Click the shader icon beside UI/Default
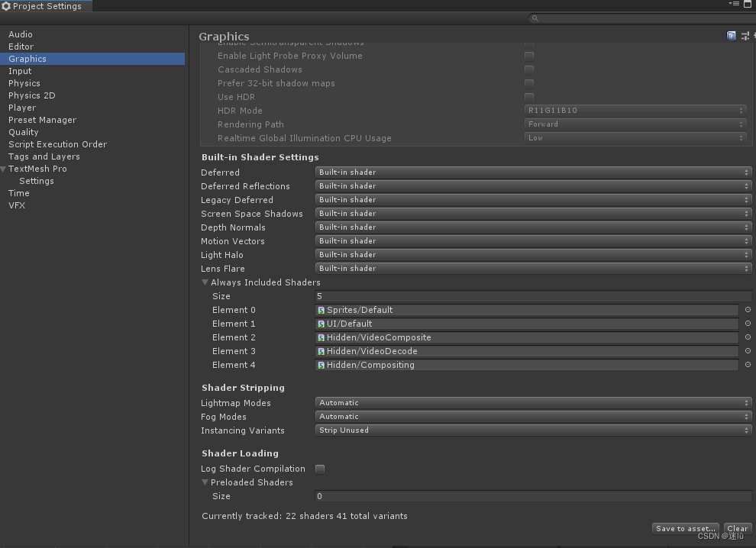Screen dimensions: 756x548 tap(321, 324)
